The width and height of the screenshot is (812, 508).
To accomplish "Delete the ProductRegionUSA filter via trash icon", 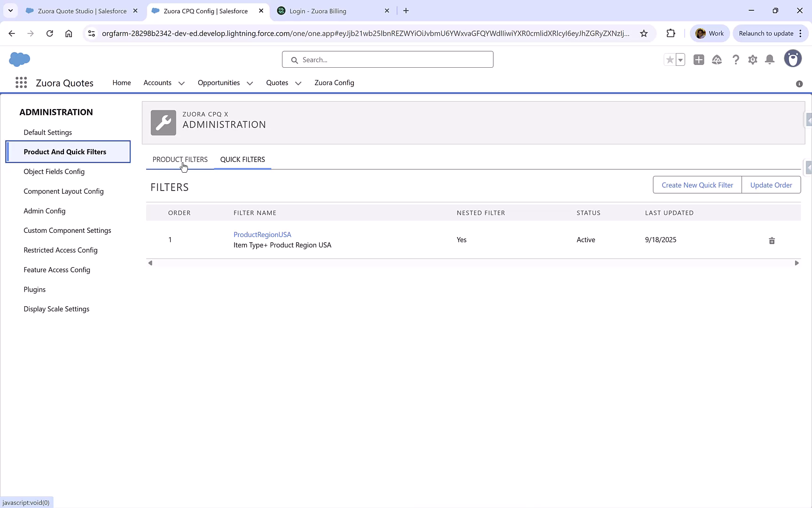I will point(772,240).
